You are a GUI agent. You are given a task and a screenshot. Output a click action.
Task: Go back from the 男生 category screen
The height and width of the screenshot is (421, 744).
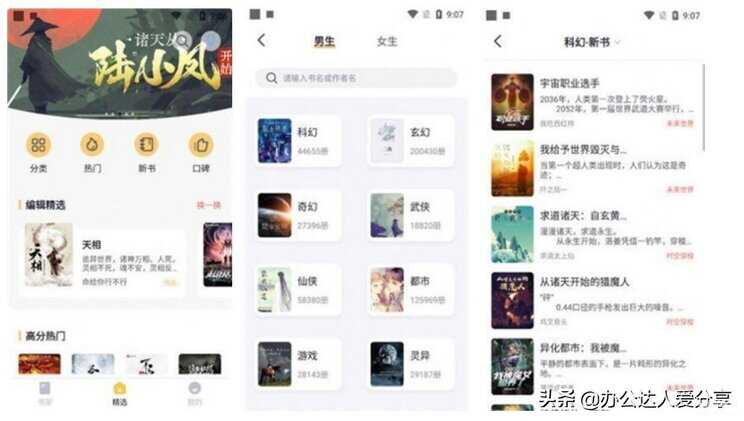261,41
